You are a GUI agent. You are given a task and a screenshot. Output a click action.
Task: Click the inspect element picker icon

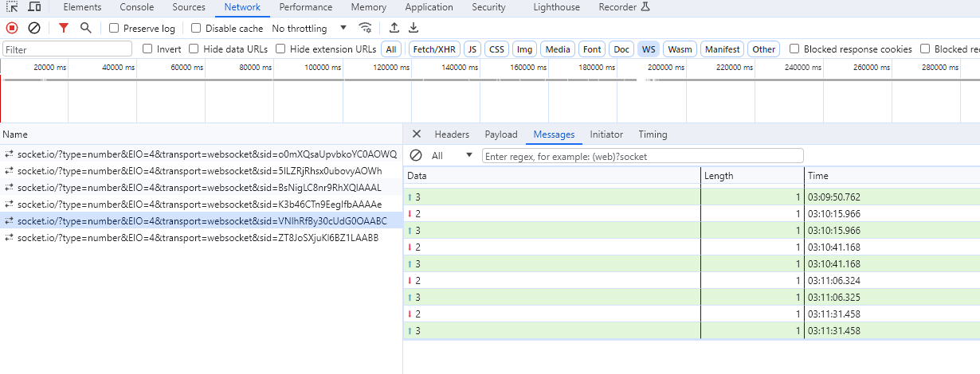pos(13,7)
